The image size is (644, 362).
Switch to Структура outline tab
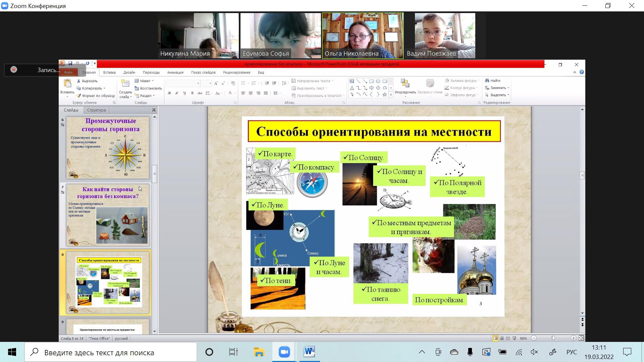[x=96, y=110]
